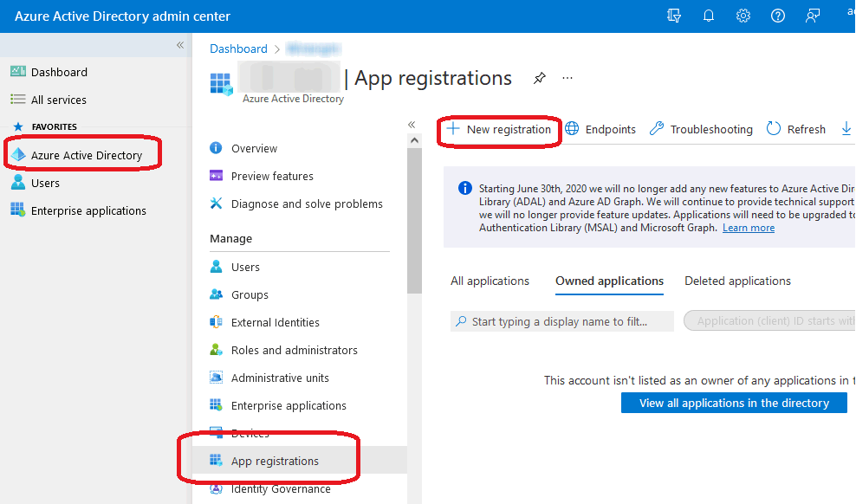
Task: Focus the display name filter field
Action: pyautogui.click(x=561, y=321)
